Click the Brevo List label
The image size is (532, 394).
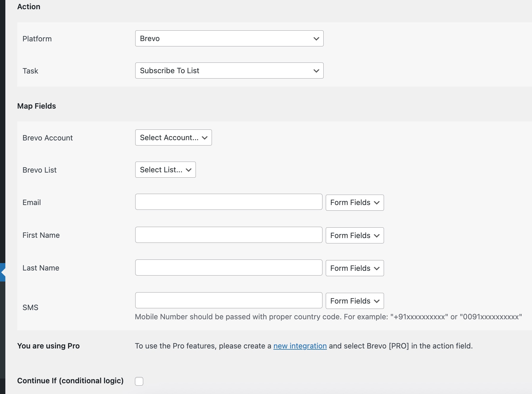click(x=40, y=170)
